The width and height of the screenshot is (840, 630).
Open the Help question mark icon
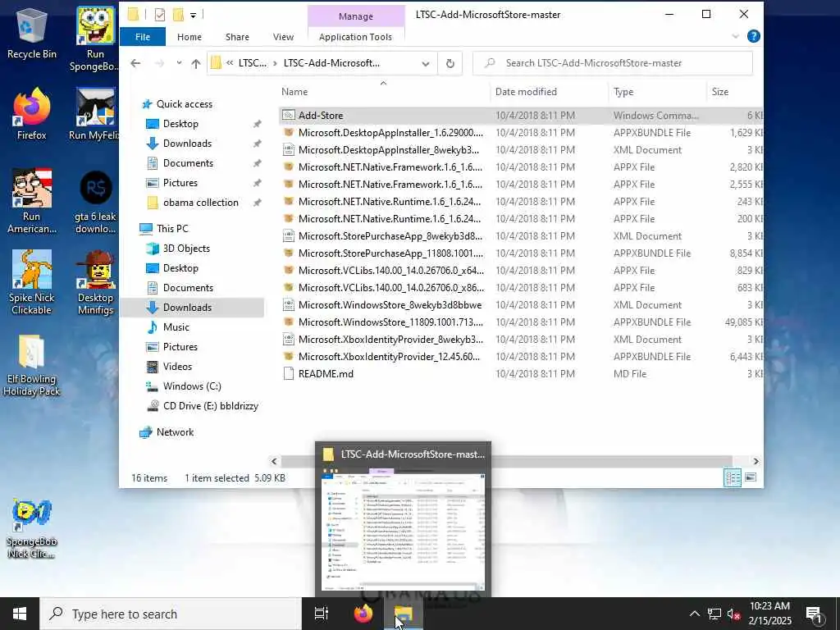pos(753,36)
